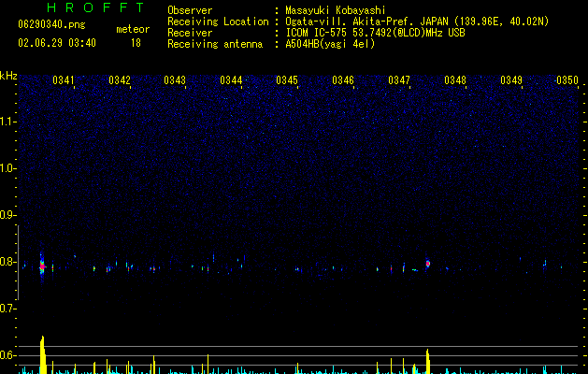Click Ogata-vill. Akita-Pref. JAPAN location text
588x374 pixels.
pos(417,22)
